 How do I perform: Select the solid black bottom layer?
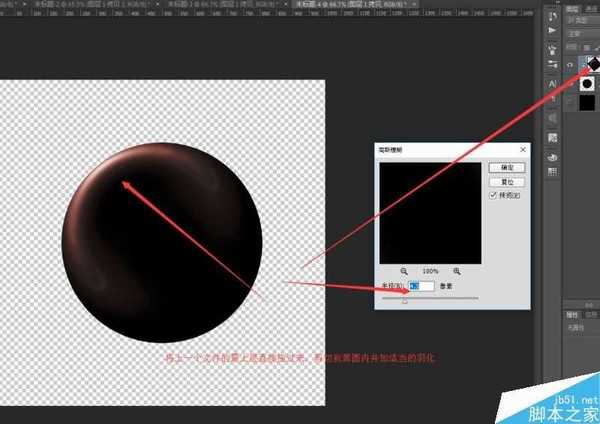point(587,102)
